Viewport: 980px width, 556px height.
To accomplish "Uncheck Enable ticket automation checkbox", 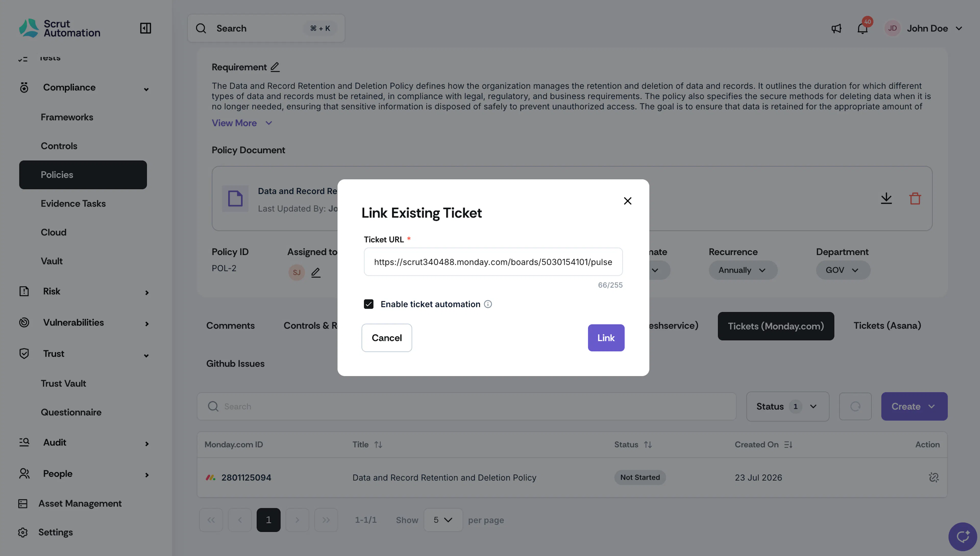I will tap(369, 304).
